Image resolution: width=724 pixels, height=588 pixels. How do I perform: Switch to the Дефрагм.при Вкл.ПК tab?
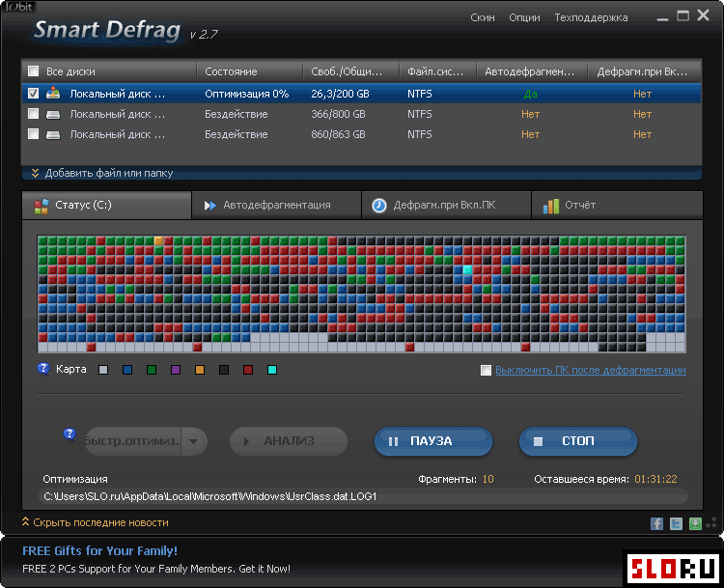446,205
